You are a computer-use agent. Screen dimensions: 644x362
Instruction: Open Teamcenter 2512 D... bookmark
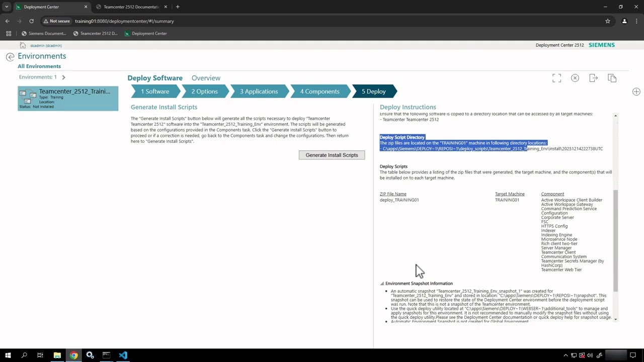click(x=95, y=34)
